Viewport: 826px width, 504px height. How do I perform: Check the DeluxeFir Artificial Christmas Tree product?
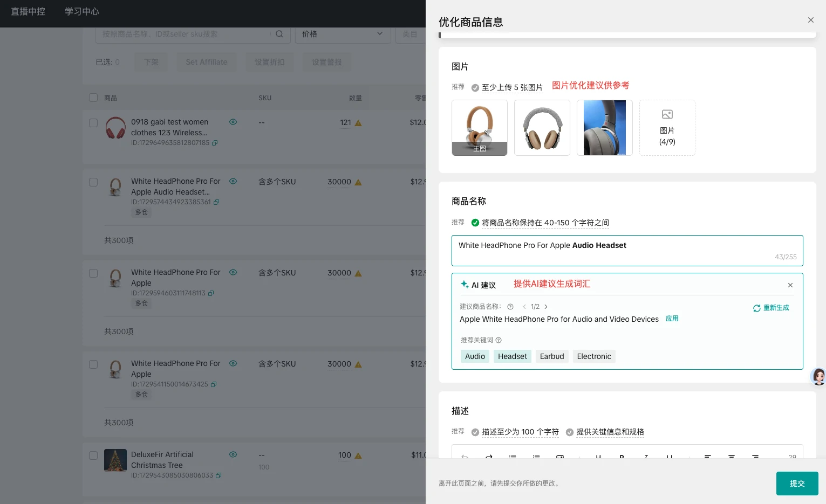pyautogui.click(x=93, y=455)
